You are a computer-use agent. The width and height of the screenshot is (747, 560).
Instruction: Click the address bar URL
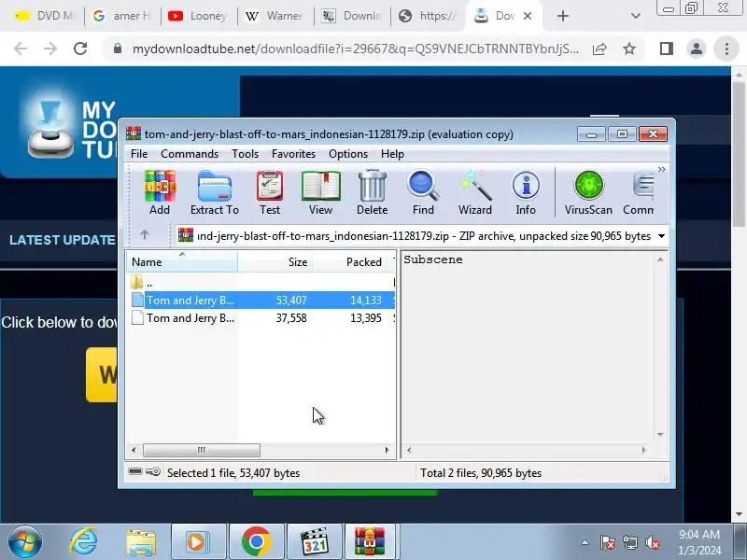point(356,49)
